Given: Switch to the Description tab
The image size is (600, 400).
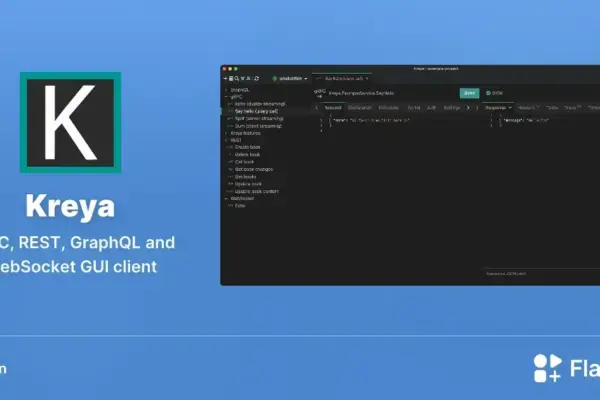Looking at the screenshot, I should [360, 108].
